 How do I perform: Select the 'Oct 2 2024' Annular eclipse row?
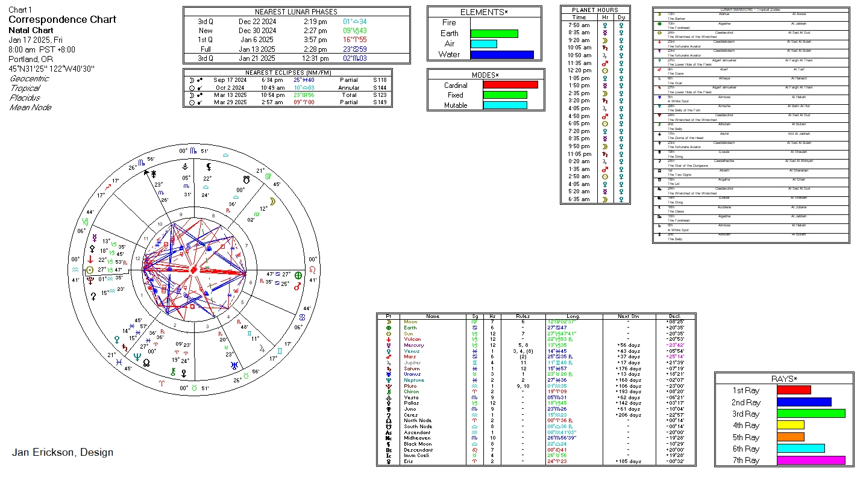288,88
